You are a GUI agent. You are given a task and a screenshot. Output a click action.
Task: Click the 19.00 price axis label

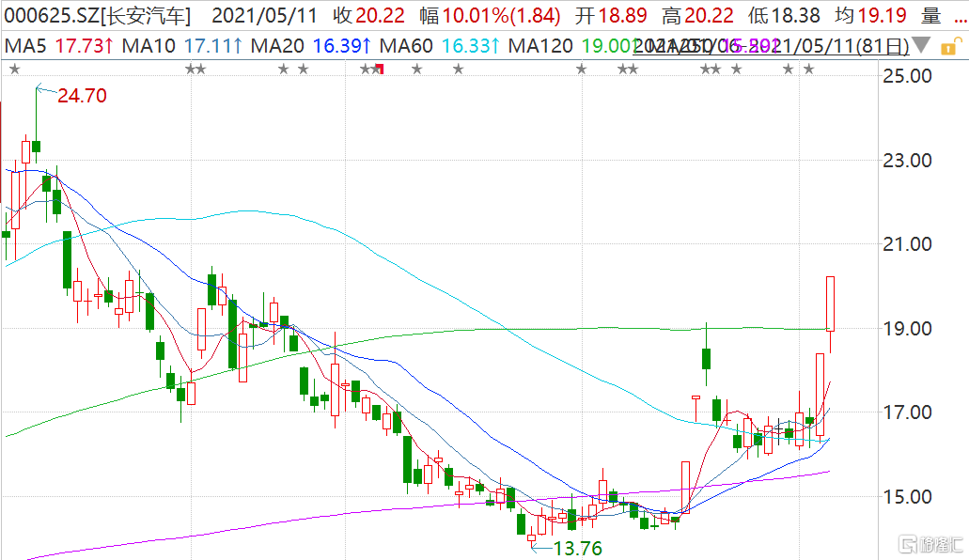[x=907, y=328]
